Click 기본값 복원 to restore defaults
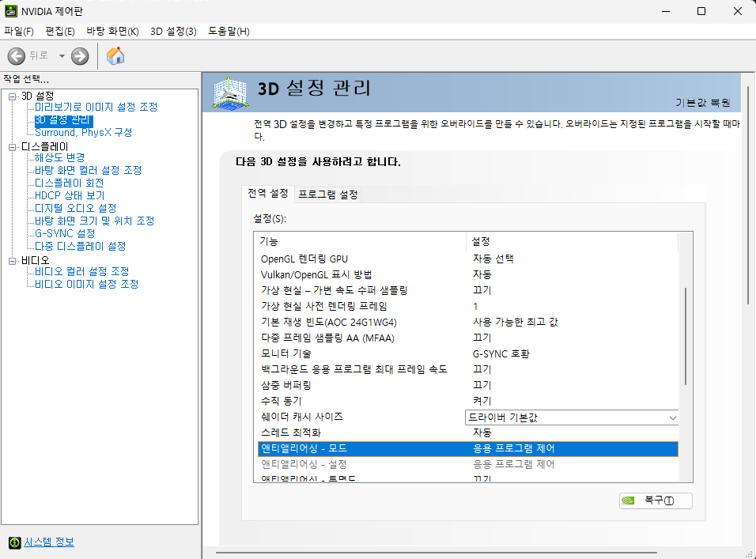The height and width of the screenshot is (559, 756). (702, 103)
